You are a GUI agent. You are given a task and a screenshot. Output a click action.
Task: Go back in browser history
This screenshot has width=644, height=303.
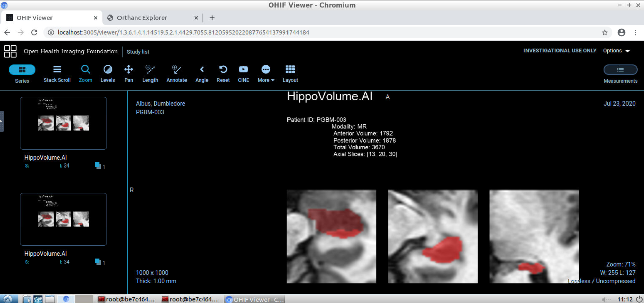click(x=7, y=32)
